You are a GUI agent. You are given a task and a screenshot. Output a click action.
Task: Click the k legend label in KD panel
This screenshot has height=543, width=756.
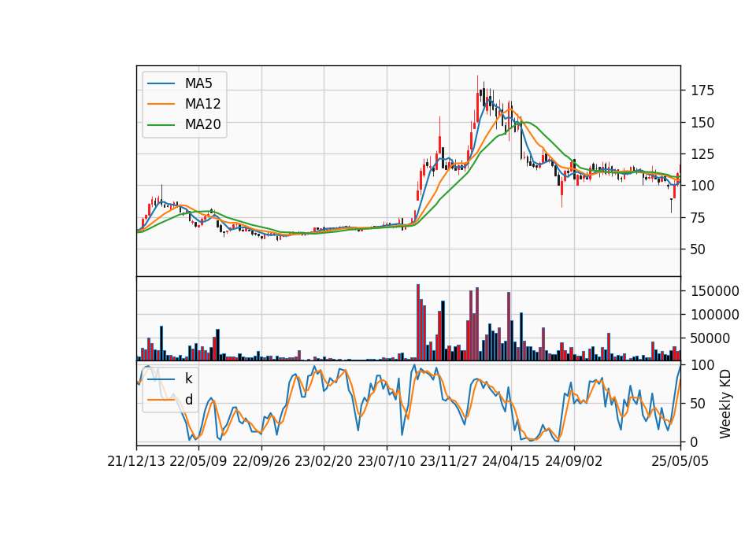[188, 379]
